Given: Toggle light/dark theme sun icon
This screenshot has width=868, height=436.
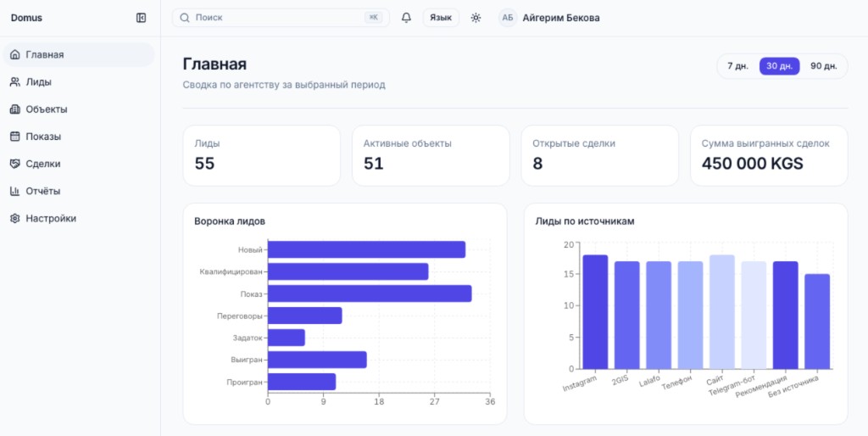Looking at the screenshot, I should 476,18.
